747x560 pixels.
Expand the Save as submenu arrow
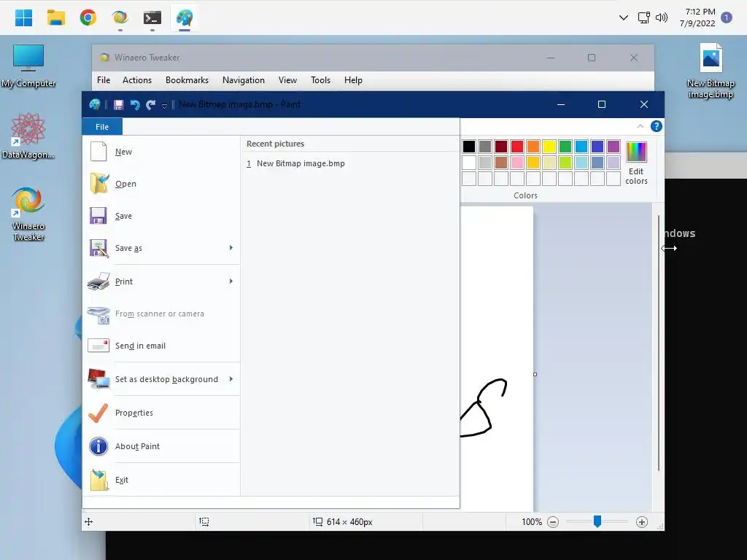(231, 248)
